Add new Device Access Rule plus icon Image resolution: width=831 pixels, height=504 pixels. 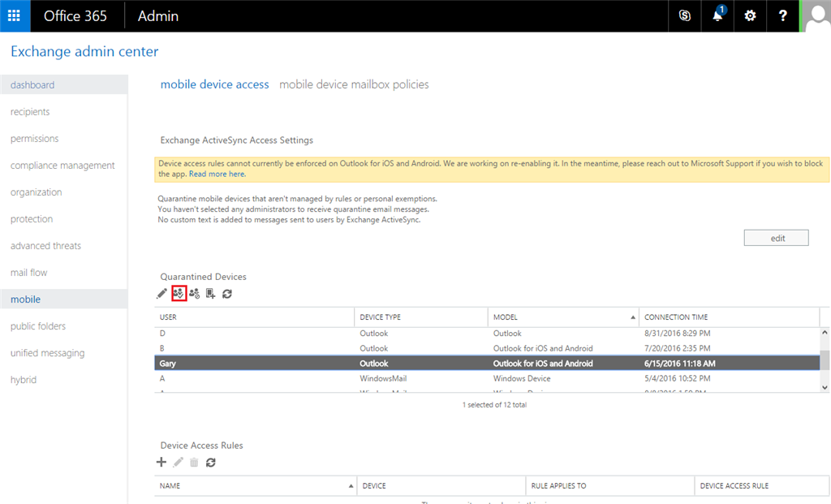161,462
